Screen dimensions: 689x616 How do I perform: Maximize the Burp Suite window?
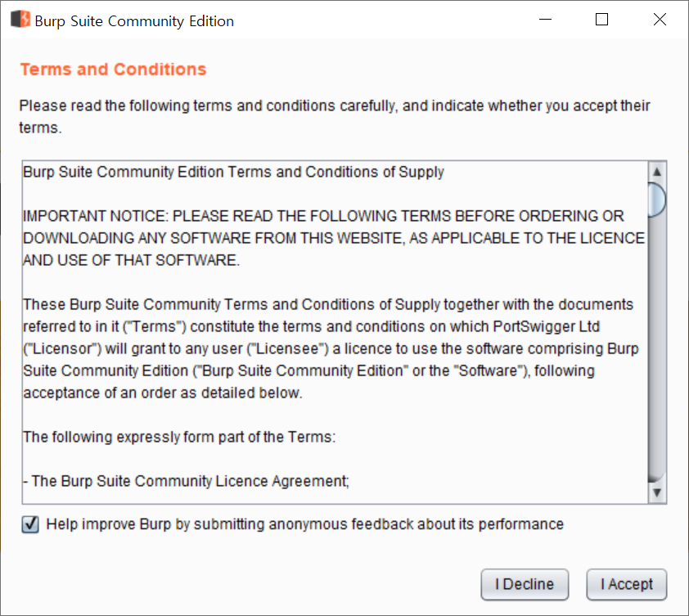pyautogui.click(x=601, y=20)
